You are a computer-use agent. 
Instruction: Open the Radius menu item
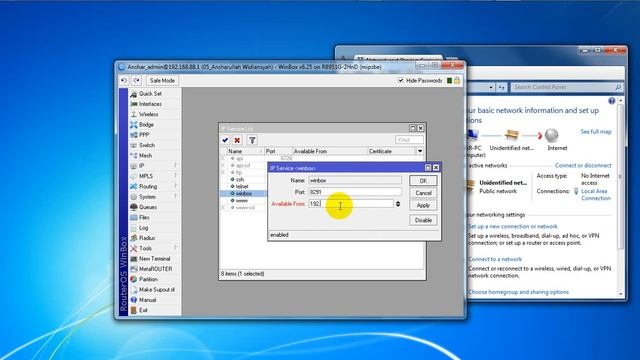click(x=147, y=238)
